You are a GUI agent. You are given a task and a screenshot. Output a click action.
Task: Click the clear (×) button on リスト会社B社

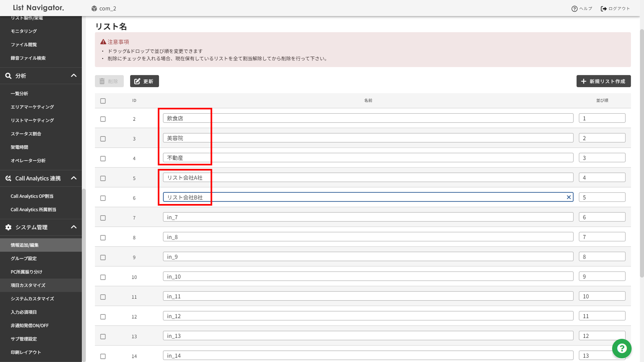point(569,197)
